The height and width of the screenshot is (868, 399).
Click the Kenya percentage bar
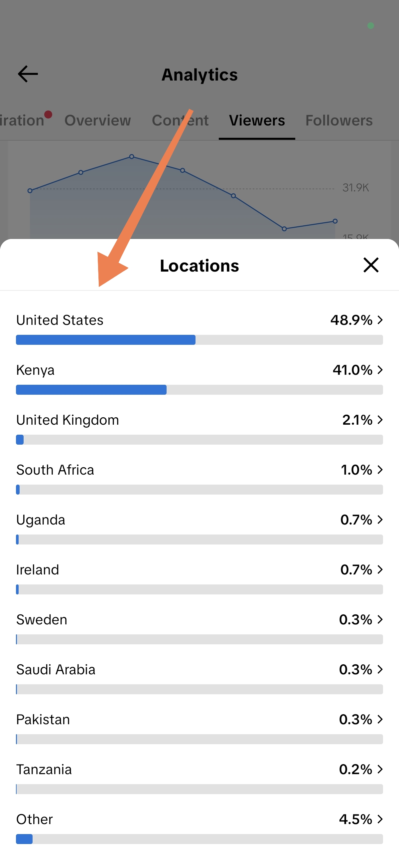click(x=199, y=389)
